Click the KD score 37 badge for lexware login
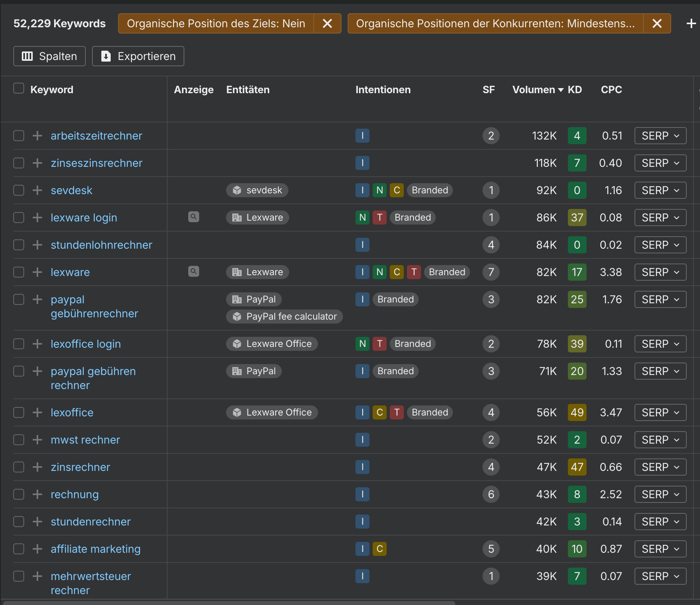 [577, 218]
